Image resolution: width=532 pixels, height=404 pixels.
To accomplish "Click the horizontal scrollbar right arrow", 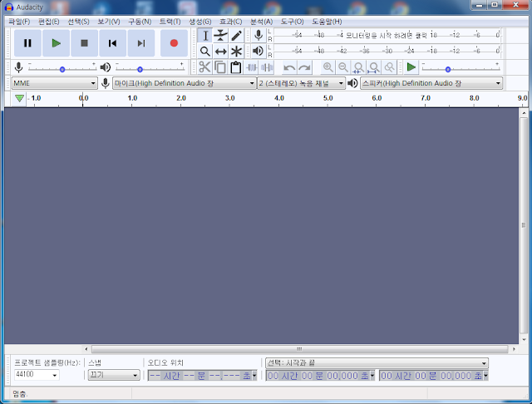I will pyautogui.click(x=514, y=349).
